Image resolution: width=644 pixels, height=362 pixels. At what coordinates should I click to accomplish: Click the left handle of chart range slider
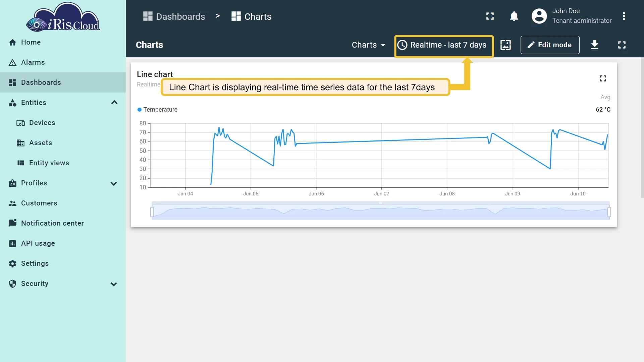pos(152,212)
